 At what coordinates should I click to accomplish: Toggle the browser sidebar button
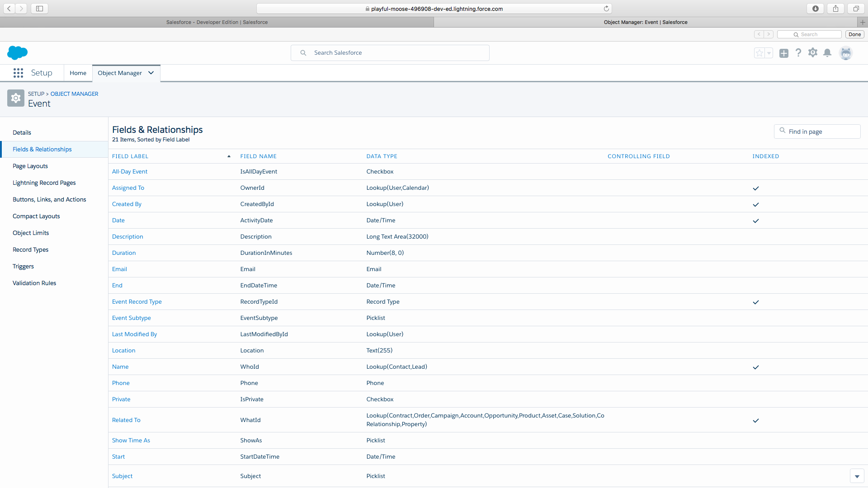coord(39,9)
